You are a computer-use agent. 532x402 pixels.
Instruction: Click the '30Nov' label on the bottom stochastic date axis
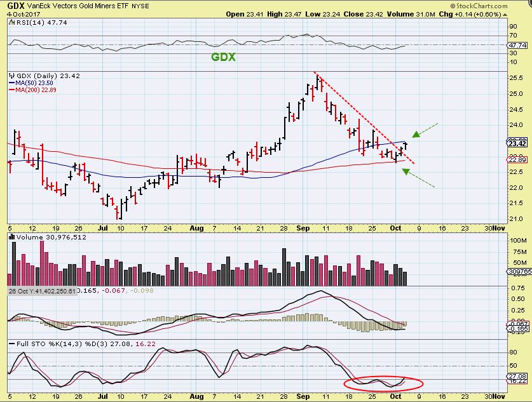click(494, 396)
